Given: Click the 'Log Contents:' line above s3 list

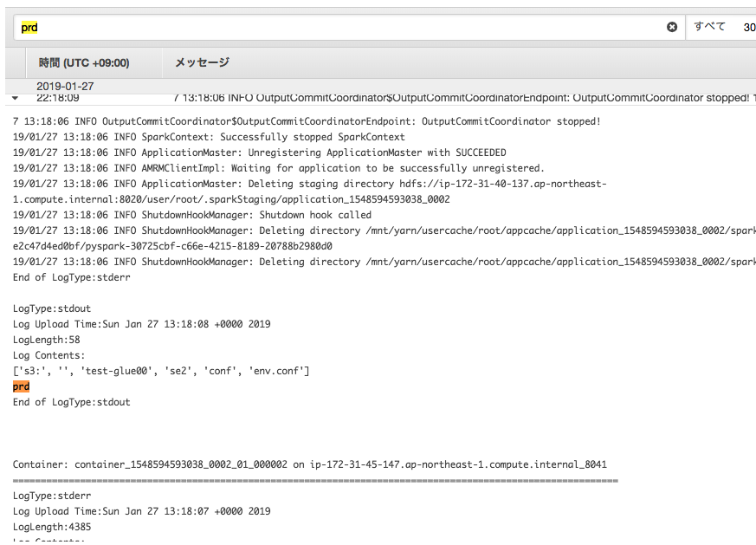Looking at the screenshot, I should (48, 355).
